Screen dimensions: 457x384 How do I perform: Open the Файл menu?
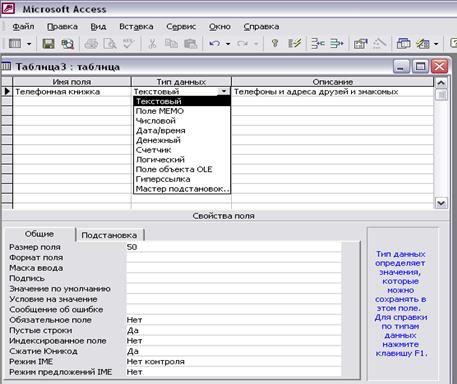(23, 27)
